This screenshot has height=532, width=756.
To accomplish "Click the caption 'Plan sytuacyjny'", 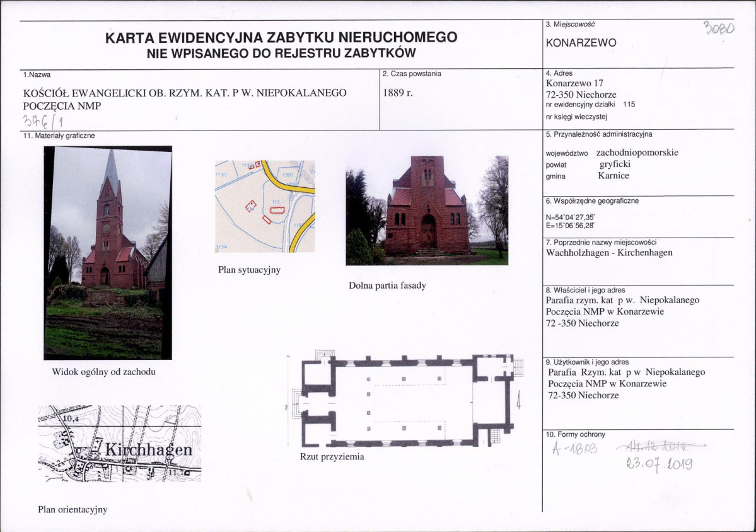I will [x=249, y=270].
